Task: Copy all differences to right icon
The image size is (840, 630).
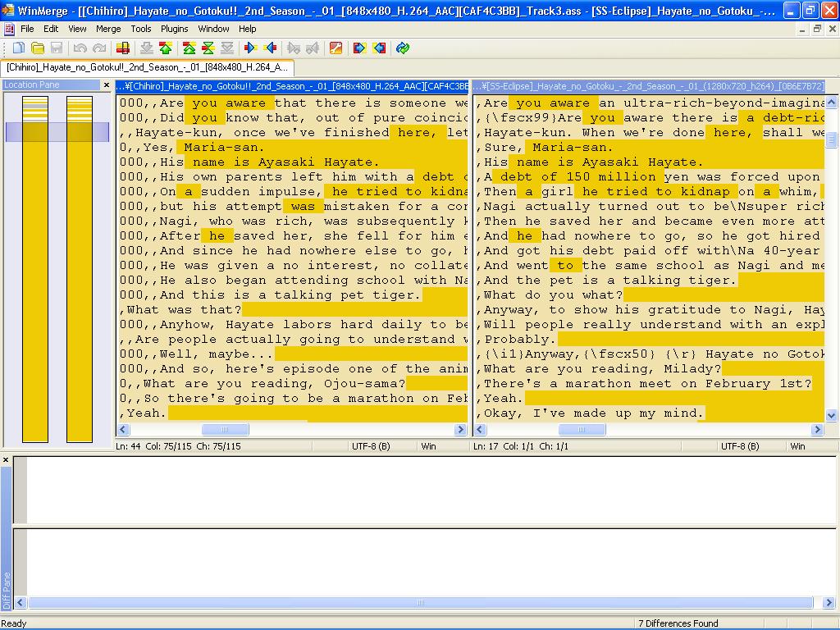Action: pos(359,48)
